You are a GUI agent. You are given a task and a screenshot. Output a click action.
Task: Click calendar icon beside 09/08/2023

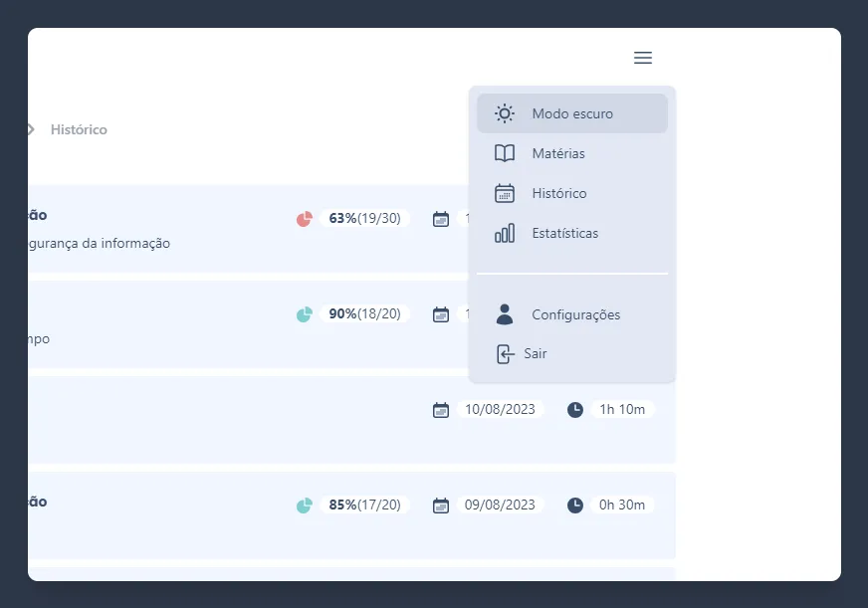pyautogui.click(x=441, y=505)
